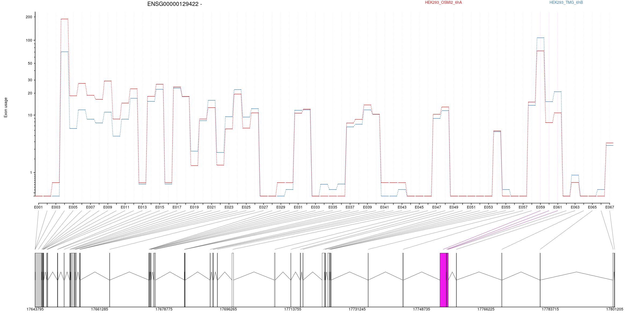Click exon label E065
Viewport: 644px width, 322px height.
[592, 207]
